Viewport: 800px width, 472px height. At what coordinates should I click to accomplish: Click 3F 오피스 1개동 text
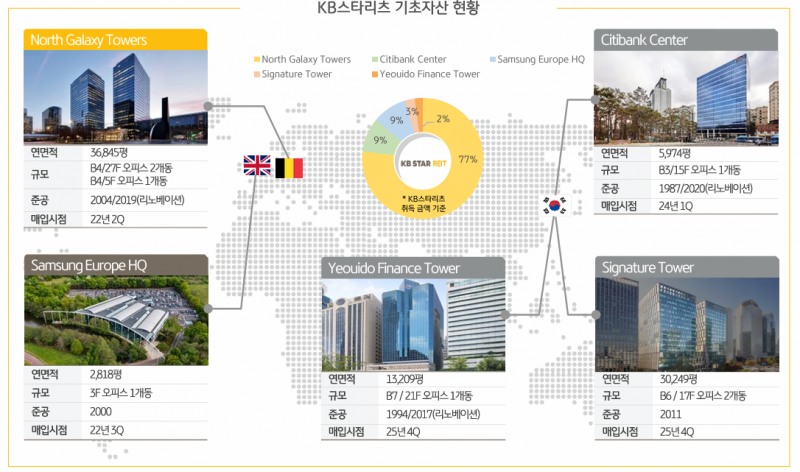120,393
